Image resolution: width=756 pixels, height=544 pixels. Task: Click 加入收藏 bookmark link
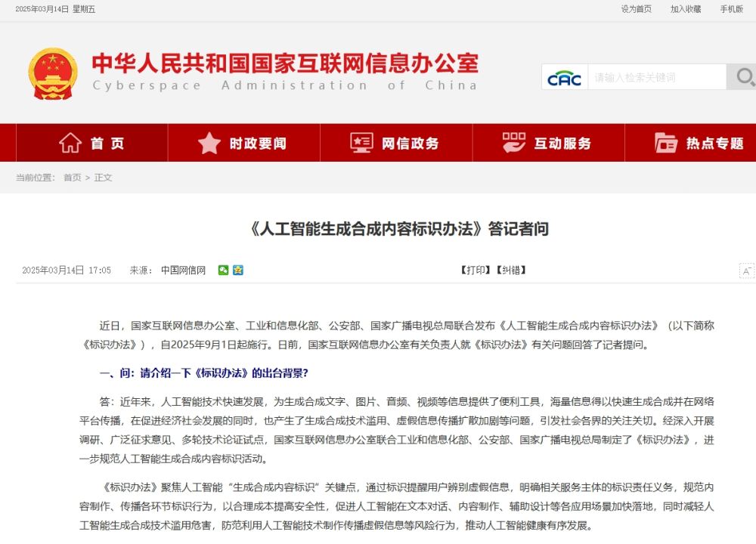click(x=686, y=9)
